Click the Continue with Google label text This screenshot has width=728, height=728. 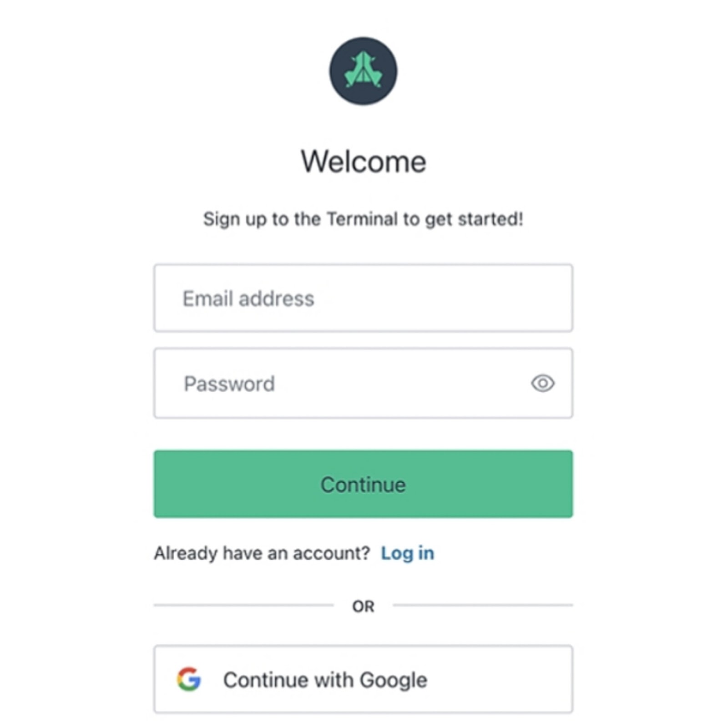(x=325, y=680)
